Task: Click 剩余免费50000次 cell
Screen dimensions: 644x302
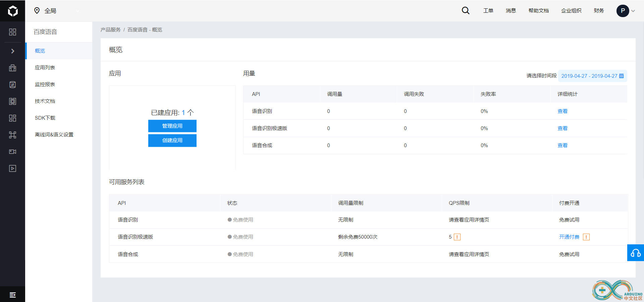Action: tap(358, 237)
